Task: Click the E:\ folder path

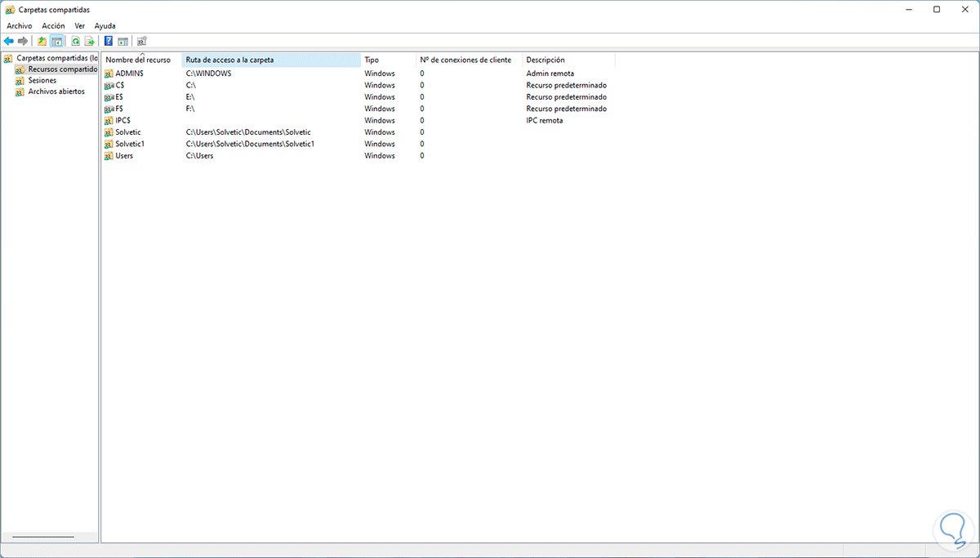Action: (x=190, y=97)
